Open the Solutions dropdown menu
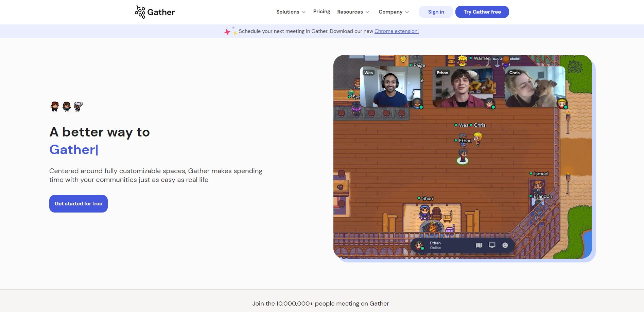644x312 pixels. (291, 12)
